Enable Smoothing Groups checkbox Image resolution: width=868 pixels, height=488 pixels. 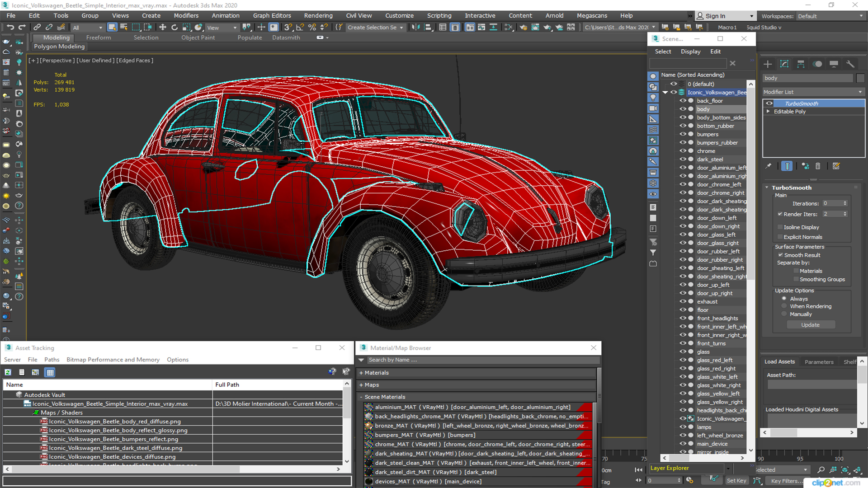click(x=796, y=280)
